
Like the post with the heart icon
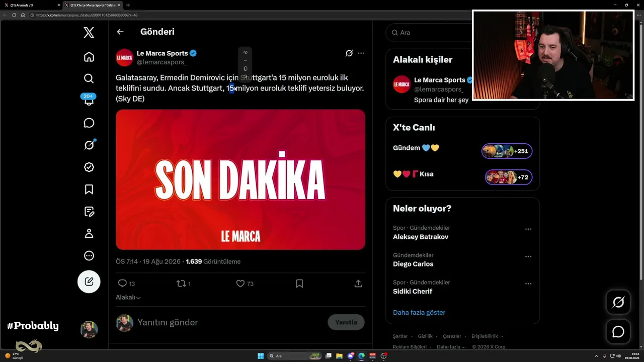240,284
